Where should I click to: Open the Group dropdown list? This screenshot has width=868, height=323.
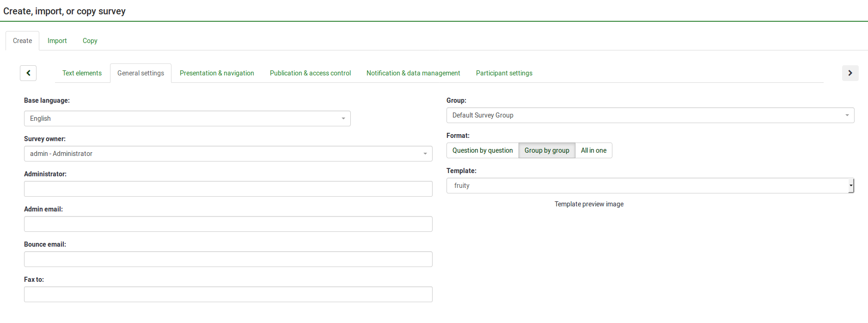coord(650,115)
